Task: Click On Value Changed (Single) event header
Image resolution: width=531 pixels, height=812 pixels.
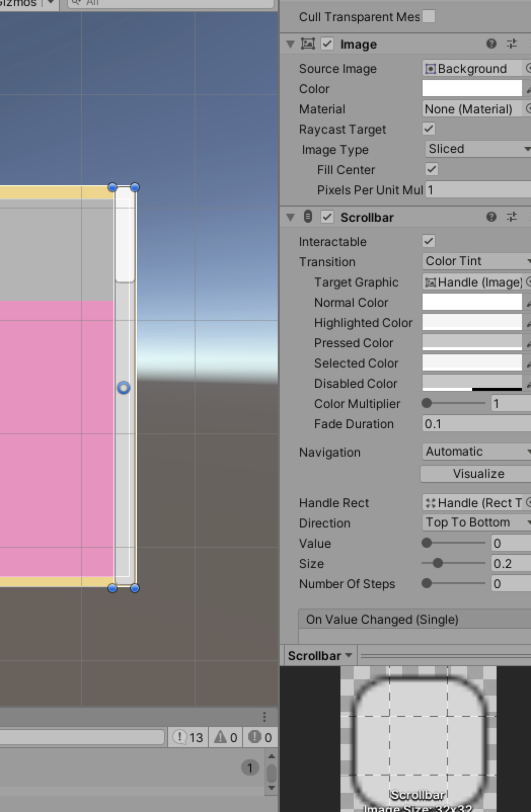Action: 415,619
